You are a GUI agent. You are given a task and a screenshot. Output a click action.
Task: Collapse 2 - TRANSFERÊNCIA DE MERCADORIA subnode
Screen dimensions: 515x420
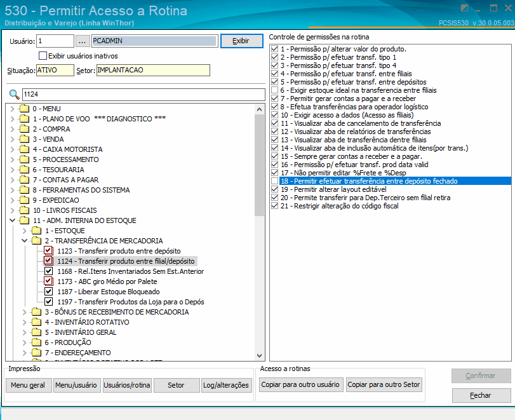coord(24,241)
